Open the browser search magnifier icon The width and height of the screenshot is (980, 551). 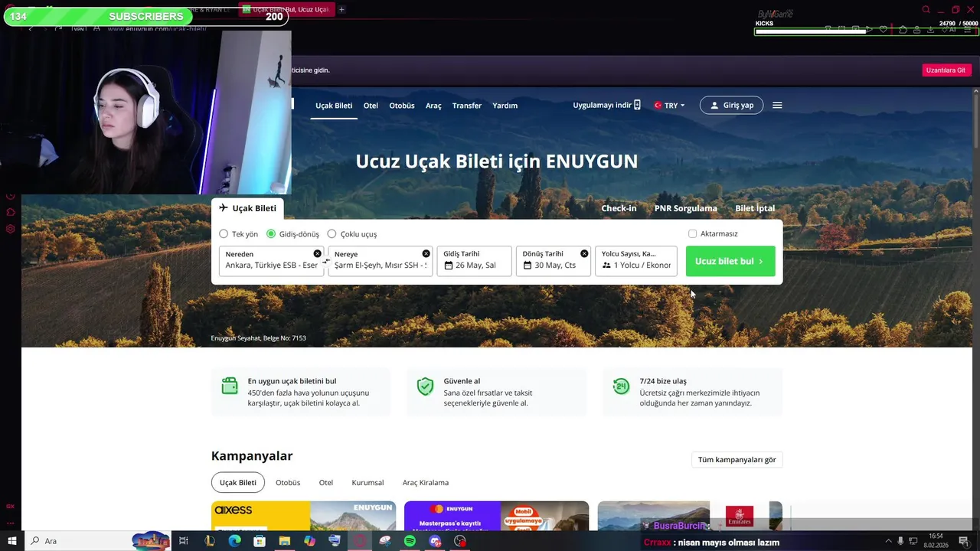coord(926,9)
